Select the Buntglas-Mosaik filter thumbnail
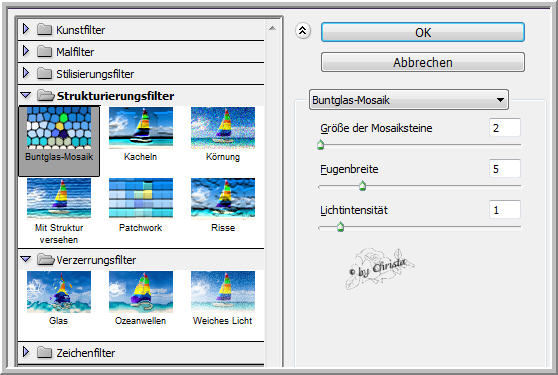Screen dimensions: 558x375 pyautogui.click(x=59, y=127)
